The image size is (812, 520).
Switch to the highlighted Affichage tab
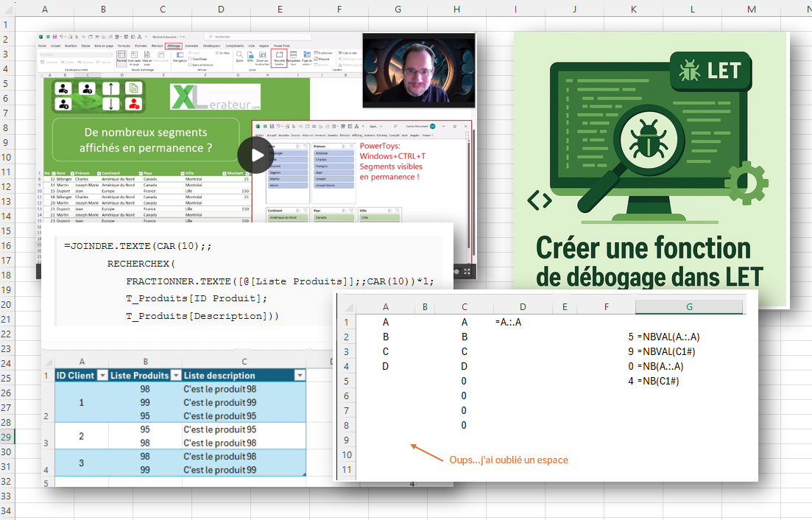(174, 46)
